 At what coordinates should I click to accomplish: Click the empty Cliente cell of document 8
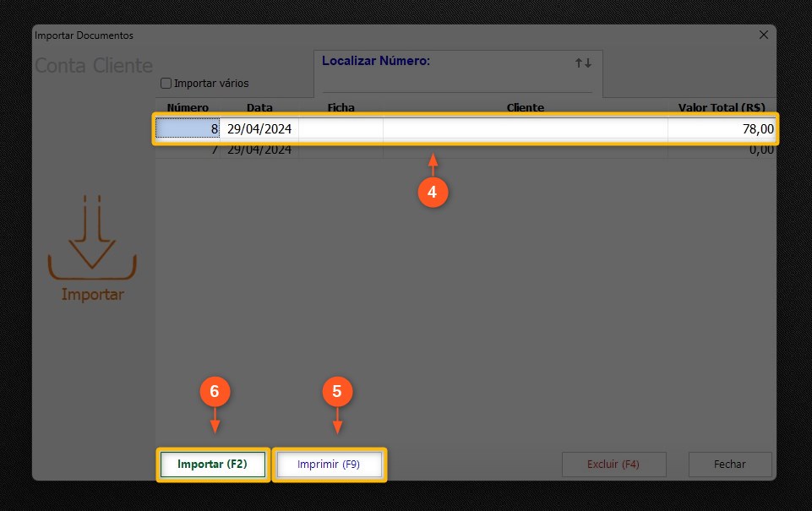(x=525, y=129)
